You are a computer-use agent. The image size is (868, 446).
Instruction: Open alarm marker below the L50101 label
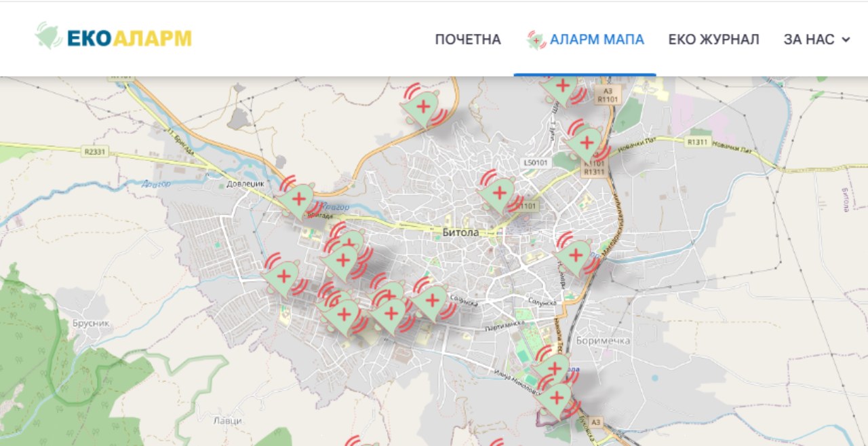tap(500, 193)
